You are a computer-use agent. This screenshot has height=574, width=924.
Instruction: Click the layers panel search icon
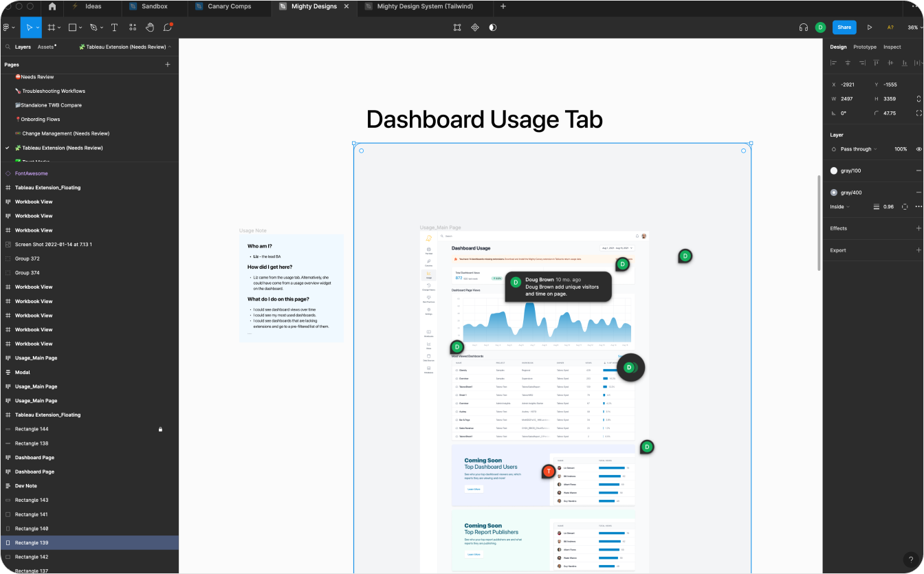pos(8,47)
